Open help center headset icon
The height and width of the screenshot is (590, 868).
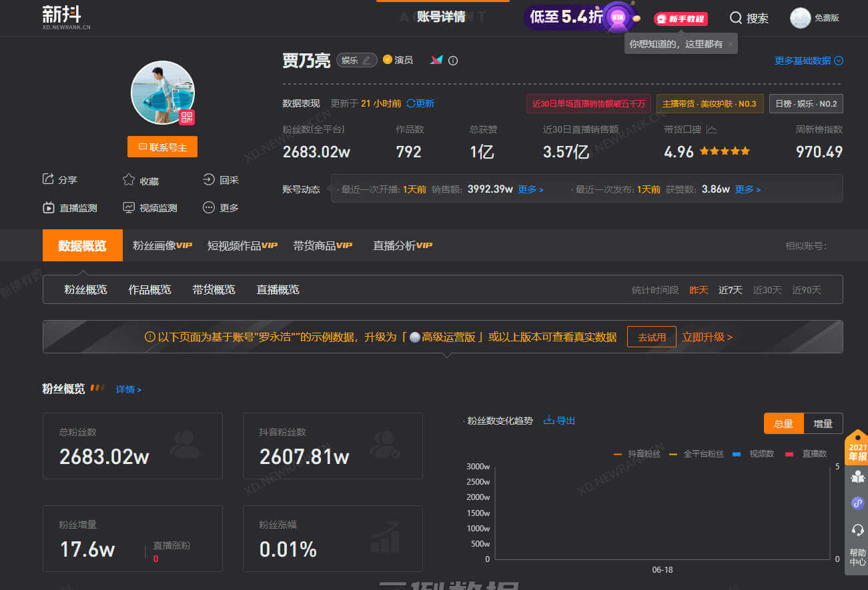[857, 530]
